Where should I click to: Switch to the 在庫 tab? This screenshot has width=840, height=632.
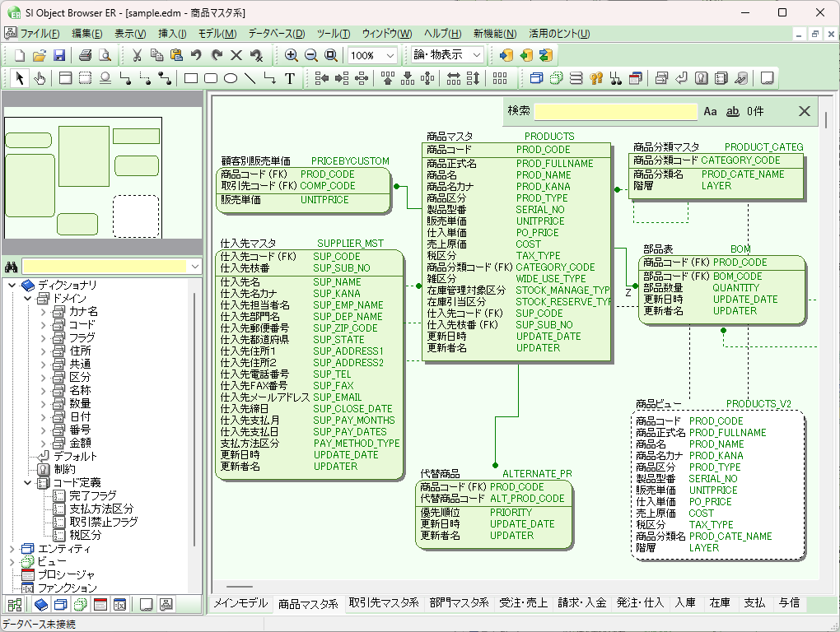click(720, 603)
